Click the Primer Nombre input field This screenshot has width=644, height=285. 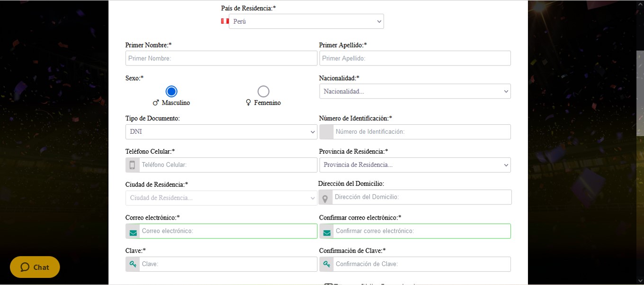tap(221, 58)
